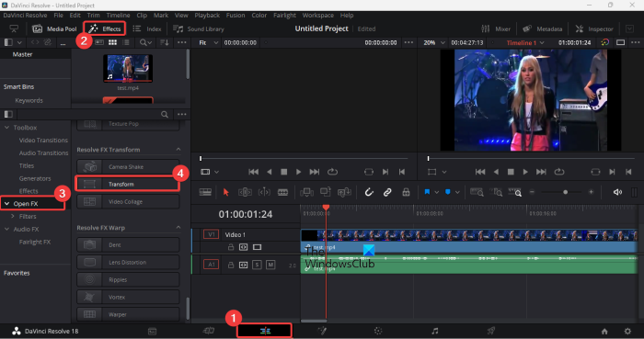
Task: Switch to the Cut page
Action: (209, 331)
